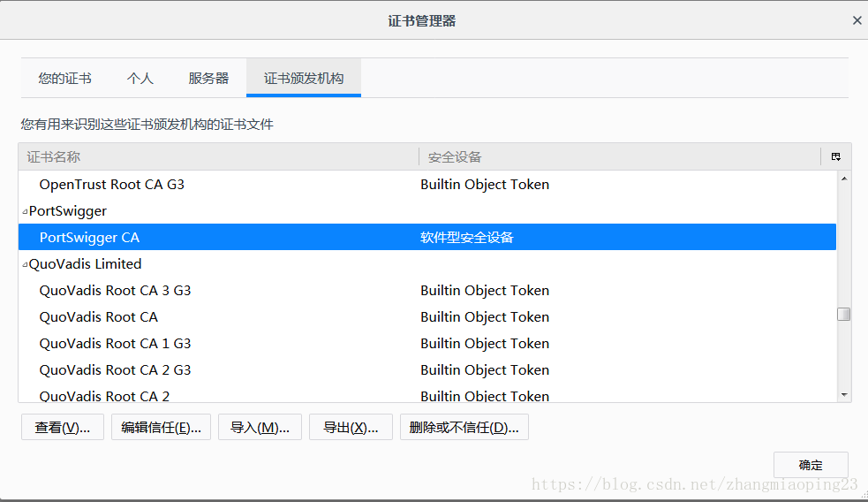
Task: Click the QuoVadis Limited group label
Action: [x=86, y=263]
